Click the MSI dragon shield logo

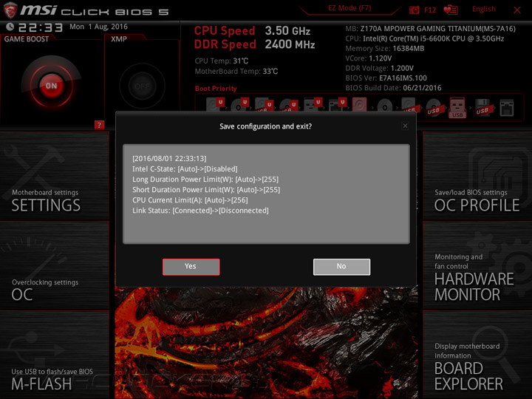point(10,10)
